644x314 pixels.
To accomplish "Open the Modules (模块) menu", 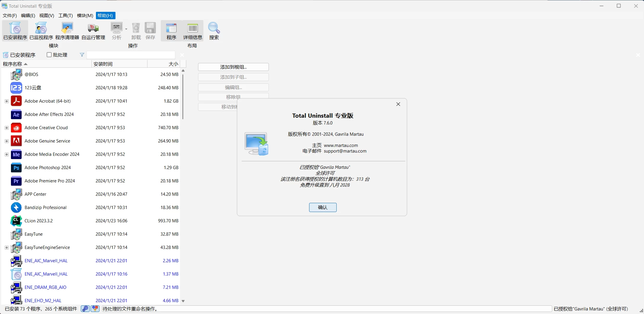I will point(85,16).
